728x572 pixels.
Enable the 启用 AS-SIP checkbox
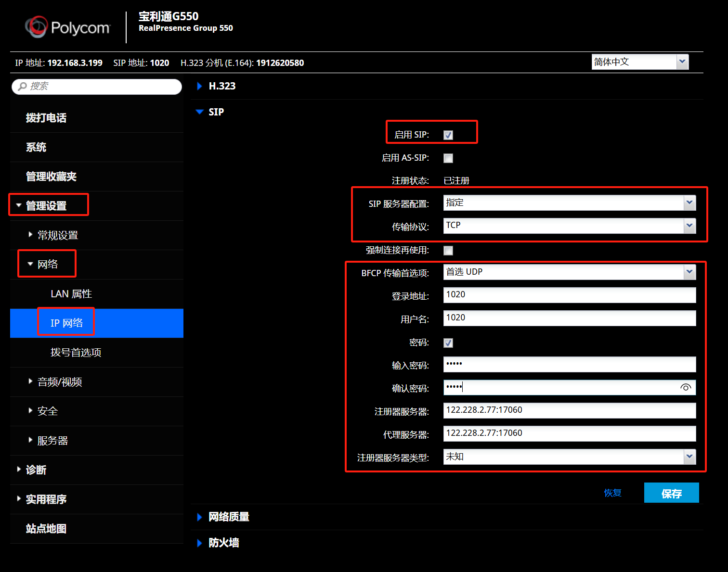[448, 158]
